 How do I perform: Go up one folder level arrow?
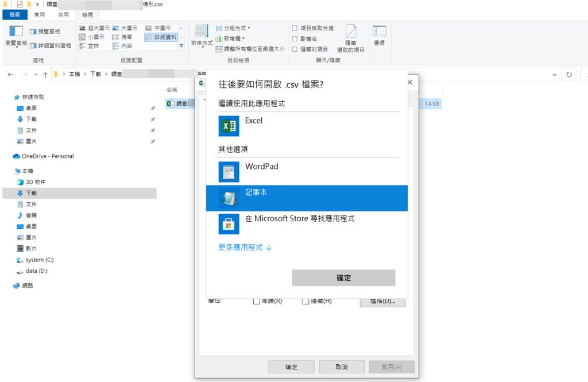point(45,75)
